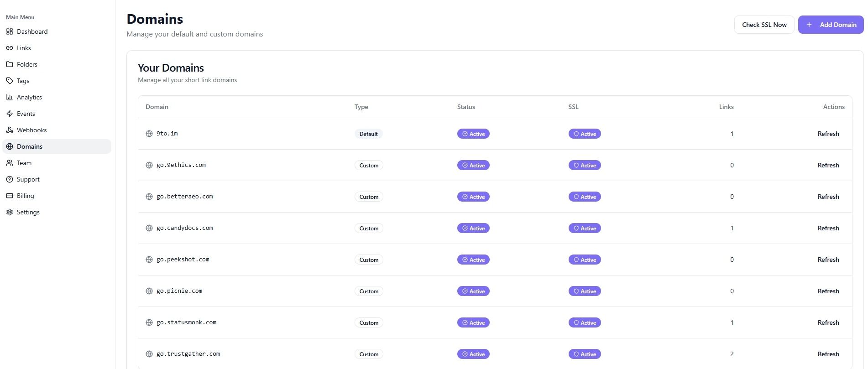This screenshot has height=369, width=868.
Task: Click the Events lightning bolt icon
Action: (10, 114)
